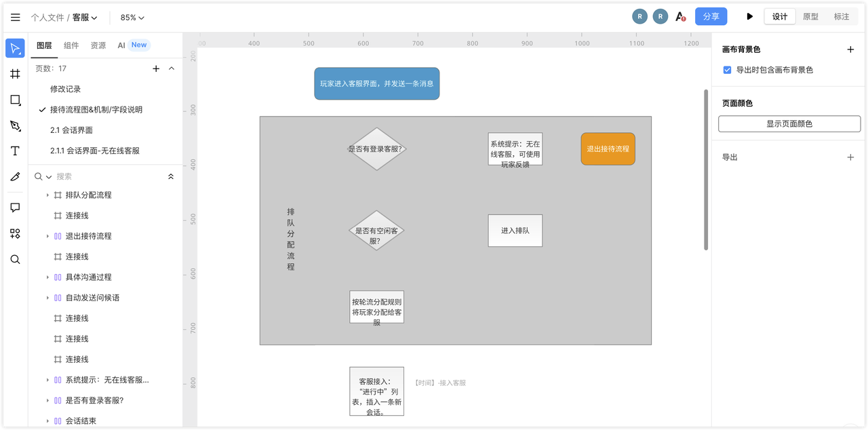Open the search tool in left toolbar
Image resolution: width=868 pixels, height=430 pixels.
coord(15,259)
